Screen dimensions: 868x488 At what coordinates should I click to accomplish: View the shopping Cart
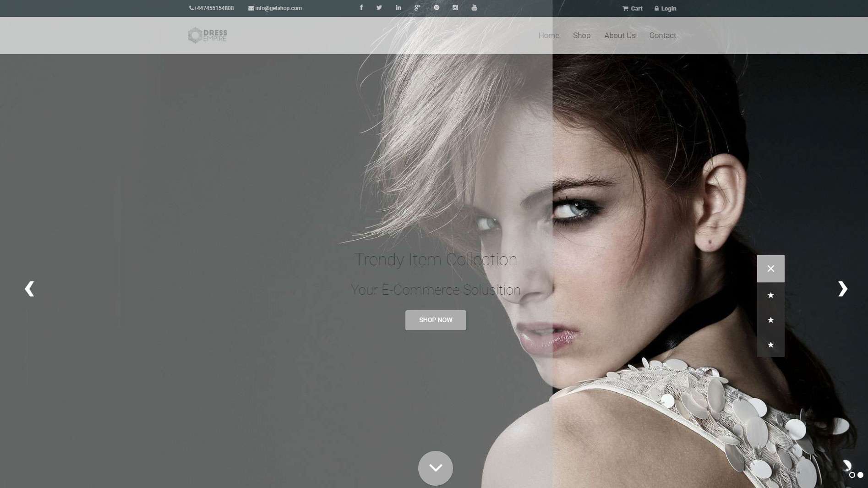(x=633, y=8)
